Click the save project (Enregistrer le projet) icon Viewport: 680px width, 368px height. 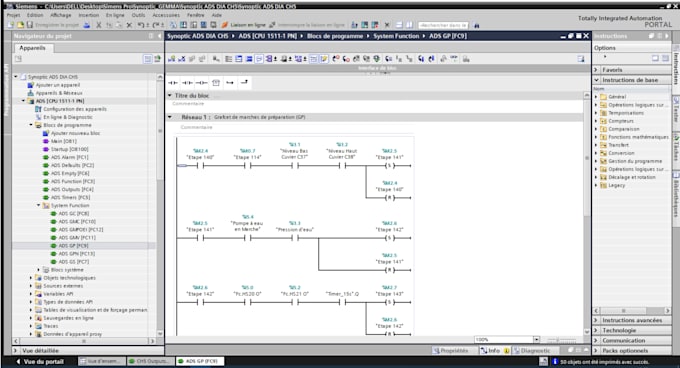click(x=29, y=25)
